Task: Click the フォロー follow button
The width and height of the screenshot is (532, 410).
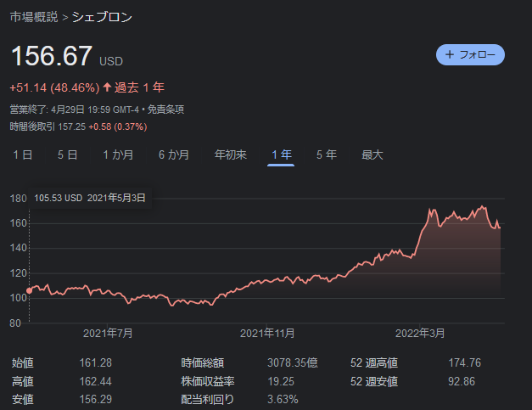Action: (470, 54)
